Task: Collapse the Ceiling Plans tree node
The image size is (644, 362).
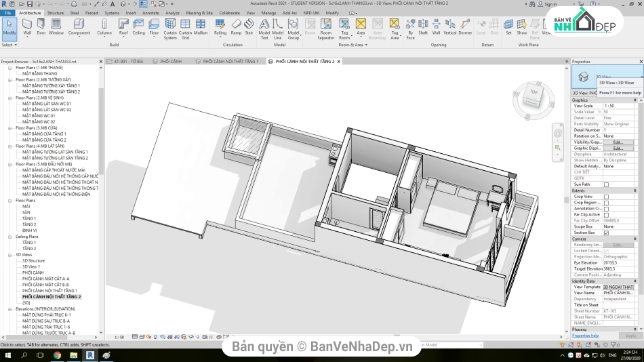Action: 10,237
